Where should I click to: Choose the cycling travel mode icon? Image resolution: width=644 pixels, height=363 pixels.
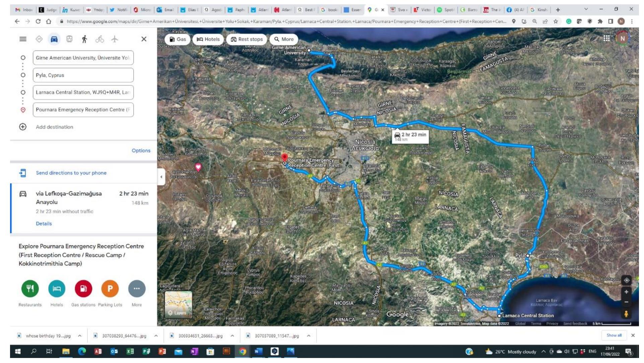pos(99,39)
